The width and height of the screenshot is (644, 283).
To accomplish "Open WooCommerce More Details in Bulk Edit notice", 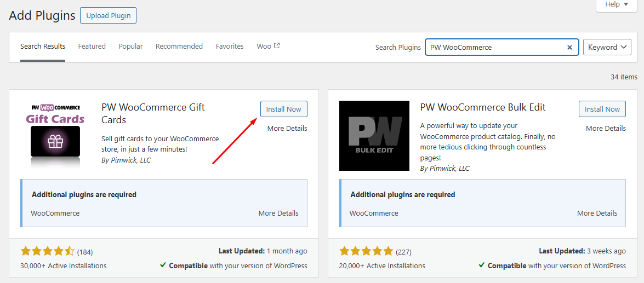I will click(x=597, y=213).
